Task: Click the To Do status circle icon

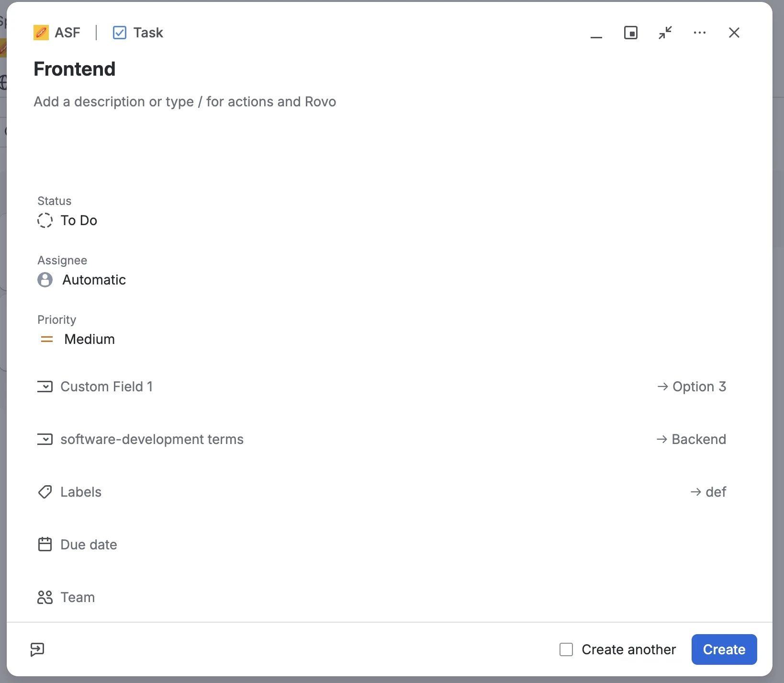Action: (x=45, y=220)
